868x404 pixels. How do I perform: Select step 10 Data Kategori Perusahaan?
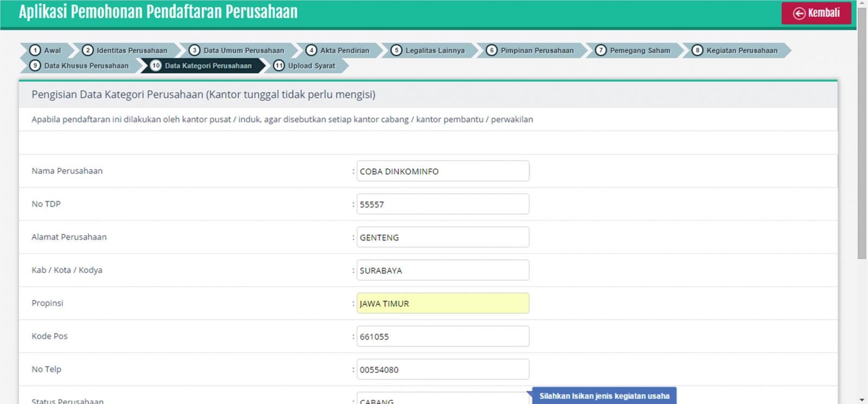coord(202,66)
